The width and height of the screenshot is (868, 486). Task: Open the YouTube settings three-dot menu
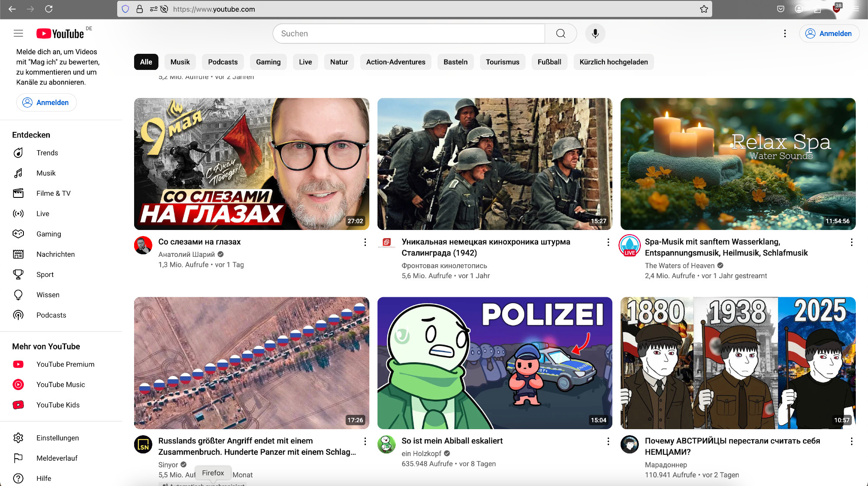click(785, 33)
